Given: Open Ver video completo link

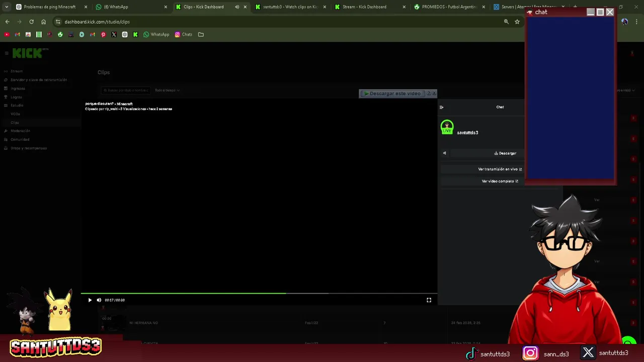Looking at the screenshot, I should pos(500,182).
